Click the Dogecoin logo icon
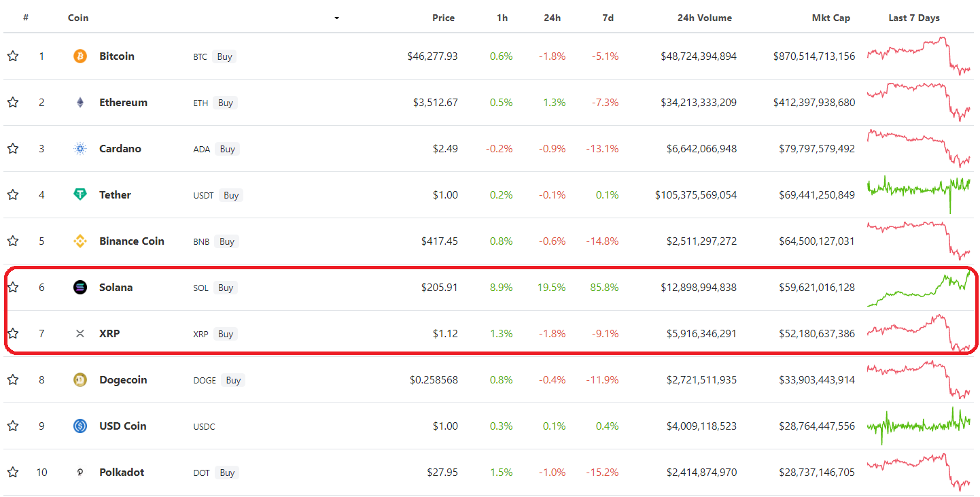The height and width of the screenshot is (497, 980). click(80, 380)
